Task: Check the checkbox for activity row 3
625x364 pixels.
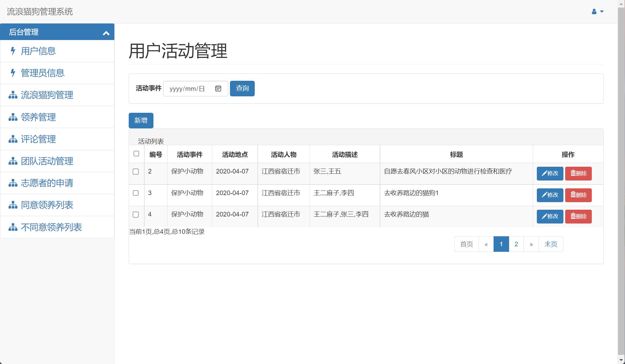Action: pos(136,193)
